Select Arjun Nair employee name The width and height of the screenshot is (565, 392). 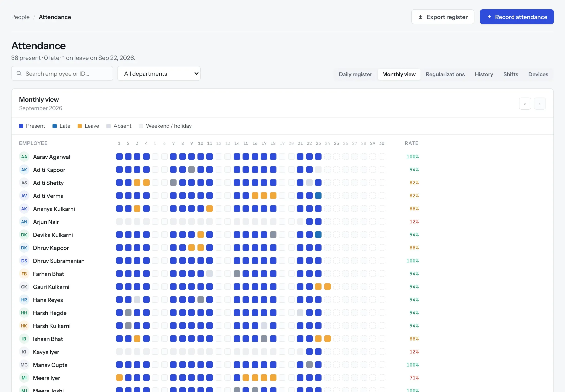(46, 222)
